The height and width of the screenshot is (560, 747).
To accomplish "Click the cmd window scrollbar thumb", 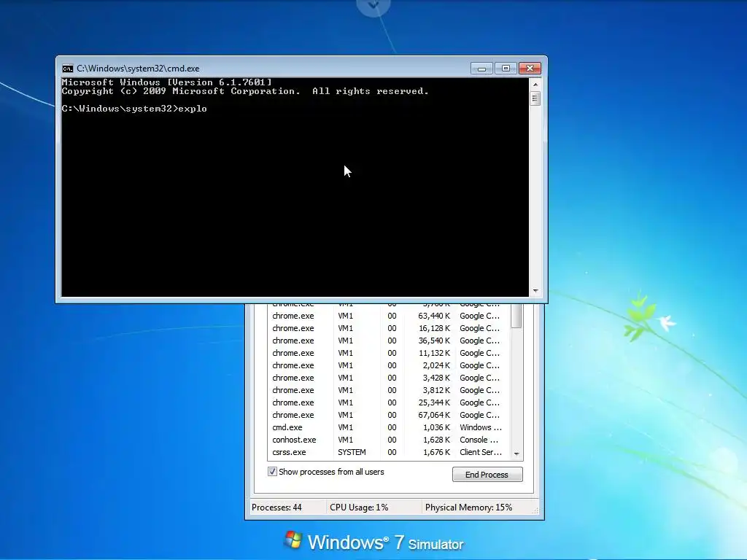I will (535, 98).
